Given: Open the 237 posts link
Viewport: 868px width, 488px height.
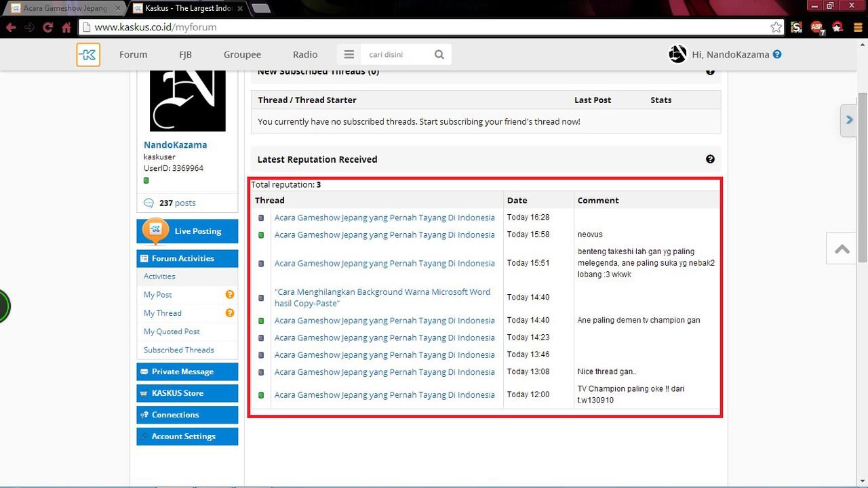Looking at the screenshot, I should pyautogui.click(x=177, y=203).
